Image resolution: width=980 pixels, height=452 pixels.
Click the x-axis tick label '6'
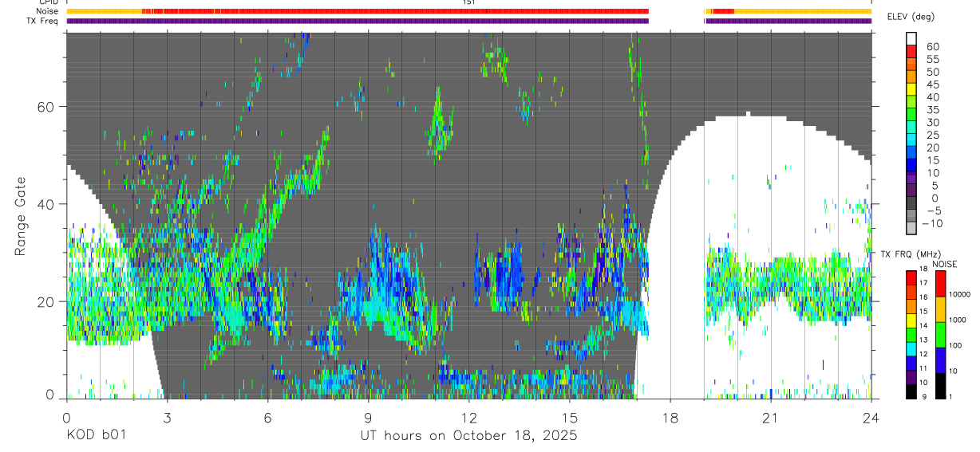point(267,417)
